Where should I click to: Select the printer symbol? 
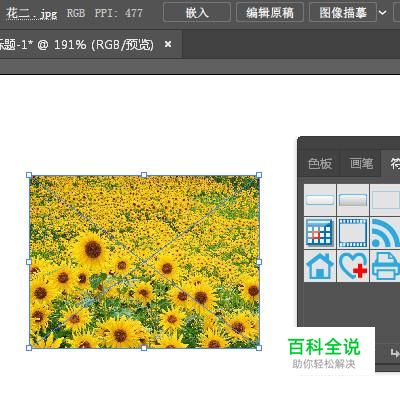(385, 266)
